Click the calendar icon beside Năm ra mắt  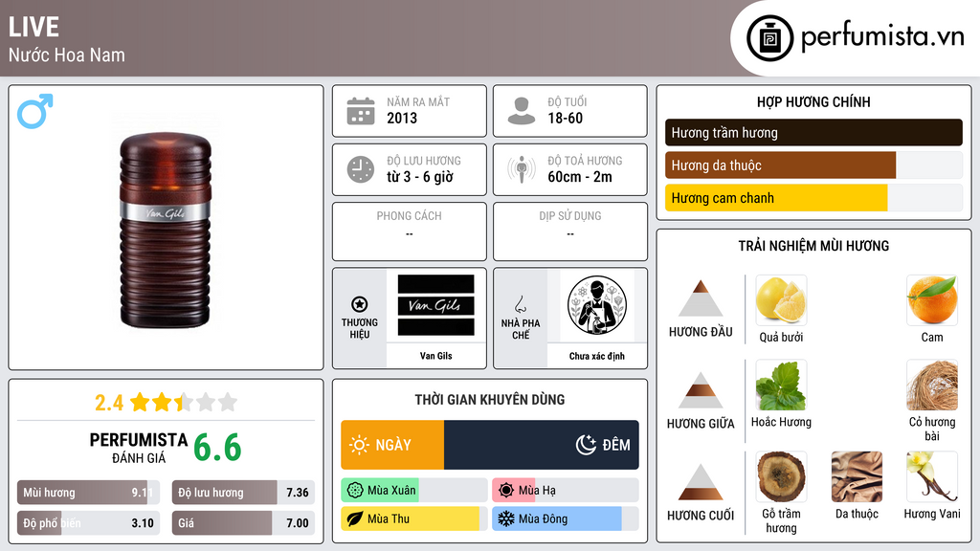(x=361, y=111)
